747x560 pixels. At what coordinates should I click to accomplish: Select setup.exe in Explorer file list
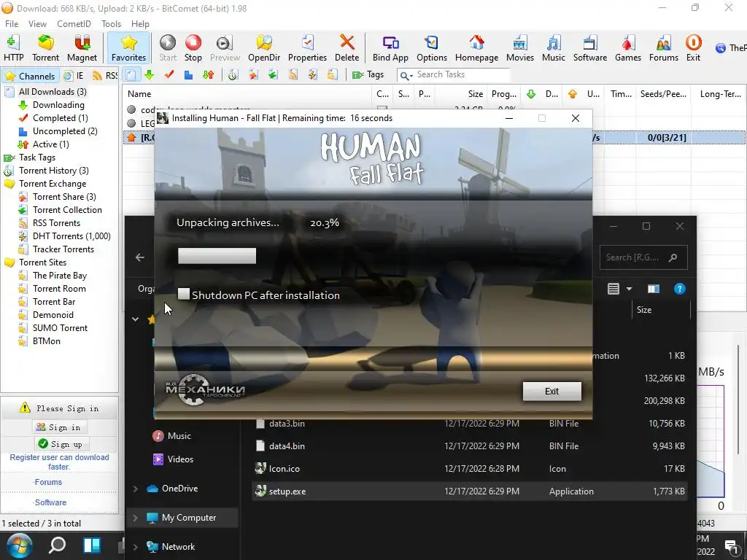click(469, 491)
